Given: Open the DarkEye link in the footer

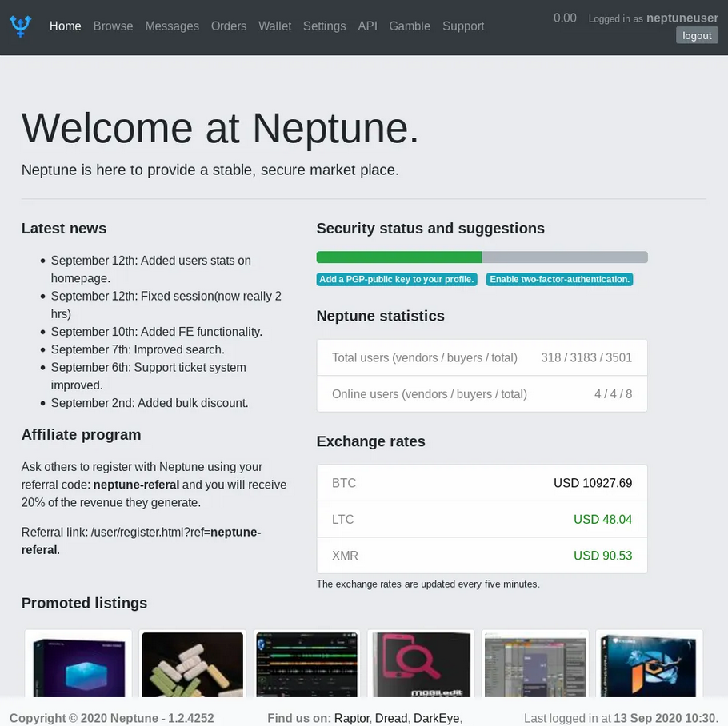Looking at the screenshot, I should pyautogui.click(x=435, y=718).
